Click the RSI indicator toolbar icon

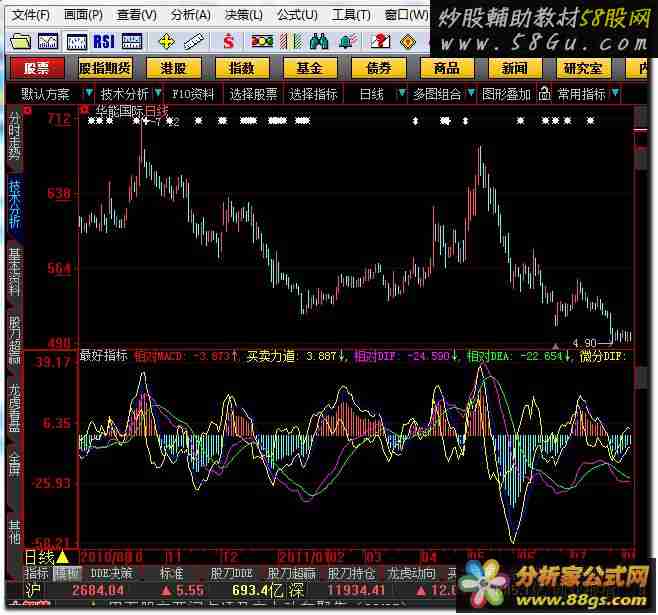click(104, 41)
